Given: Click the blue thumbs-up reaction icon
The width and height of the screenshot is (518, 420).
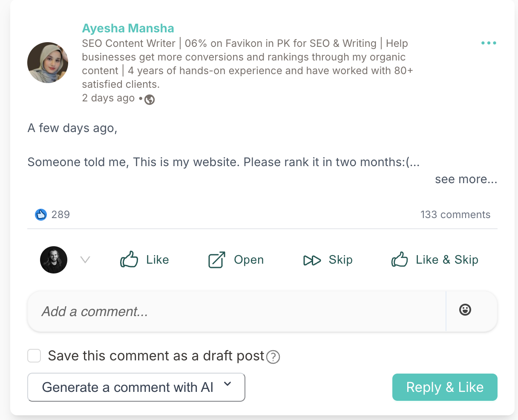Looking at the screenshot, I should [40, 215].
